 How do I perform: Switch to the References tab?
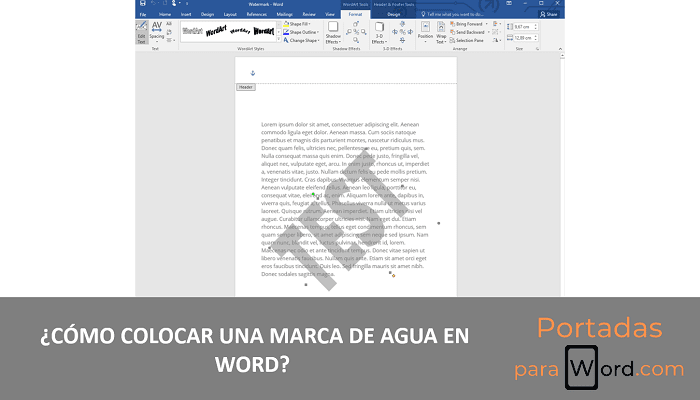(257, 14)
